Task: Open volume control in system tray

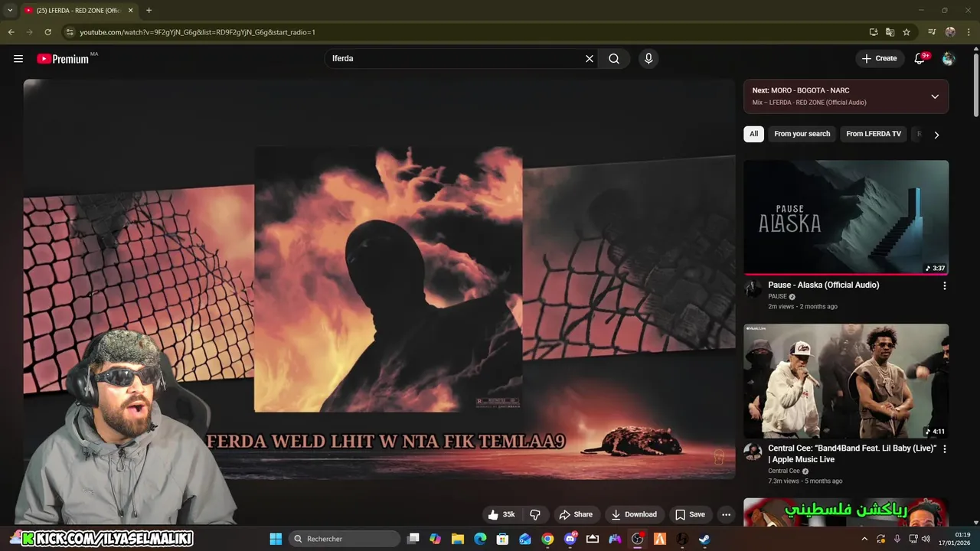Action: pyautogui.click(x=926, y=539)
